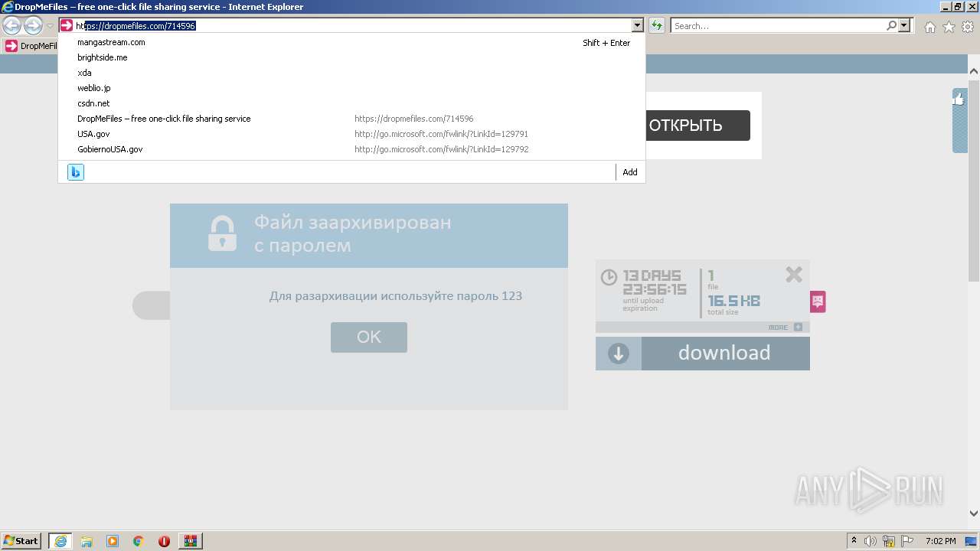Show hidden tray icons arrow
The image size is (980, 551).
tap(854, 541)
